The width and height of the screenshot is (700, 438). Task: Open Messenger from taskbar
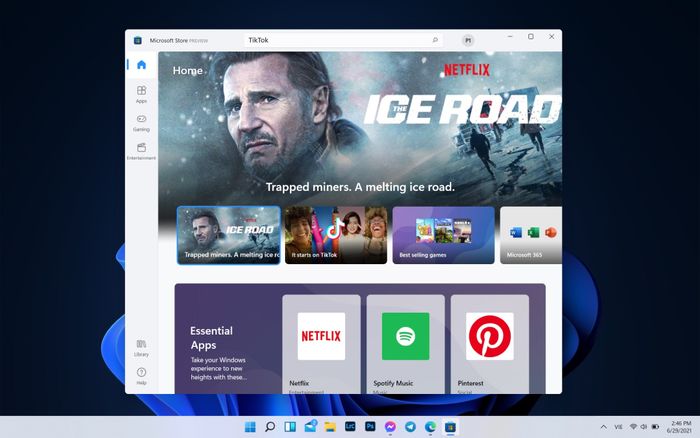coord(390,427)
